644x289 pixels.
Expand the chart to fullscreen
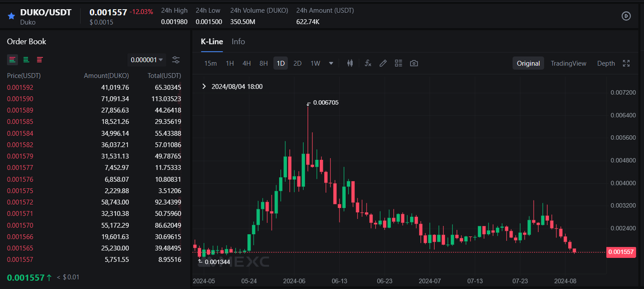[x=626, y=63]
